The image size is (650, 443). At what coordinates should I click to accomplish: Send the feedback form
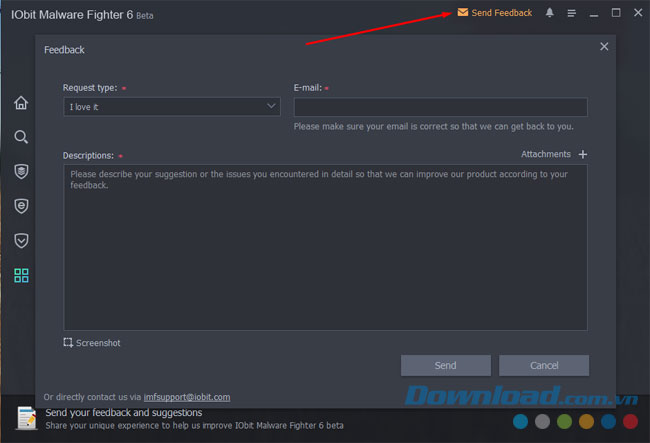click(446, 366)
